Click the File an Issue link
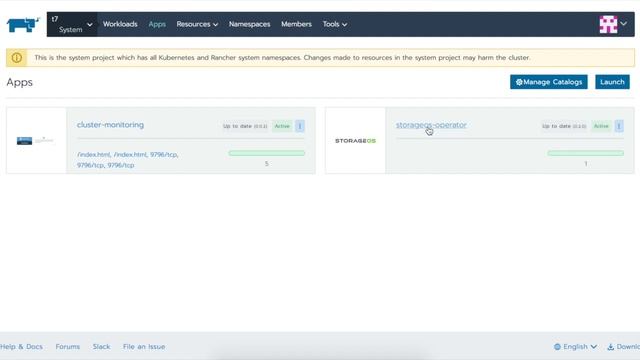640x360 pixels. 144,347
